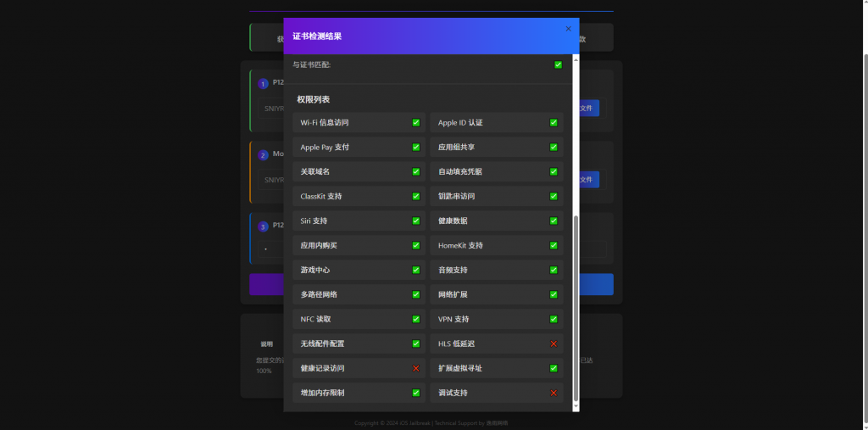Image resolution: width=868 pixels, height=430 pixels.
Task: Click the Apple ID 认证 label
Action: pos(460,122)
